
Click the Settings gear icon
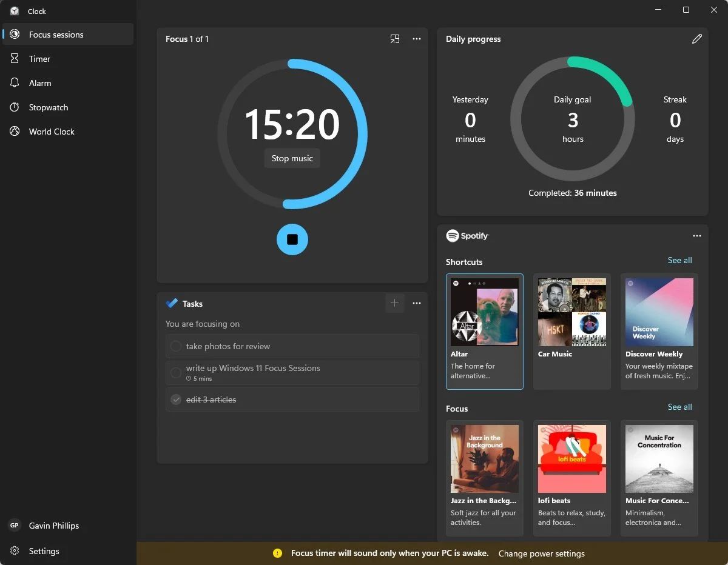(x=15, y=551)
